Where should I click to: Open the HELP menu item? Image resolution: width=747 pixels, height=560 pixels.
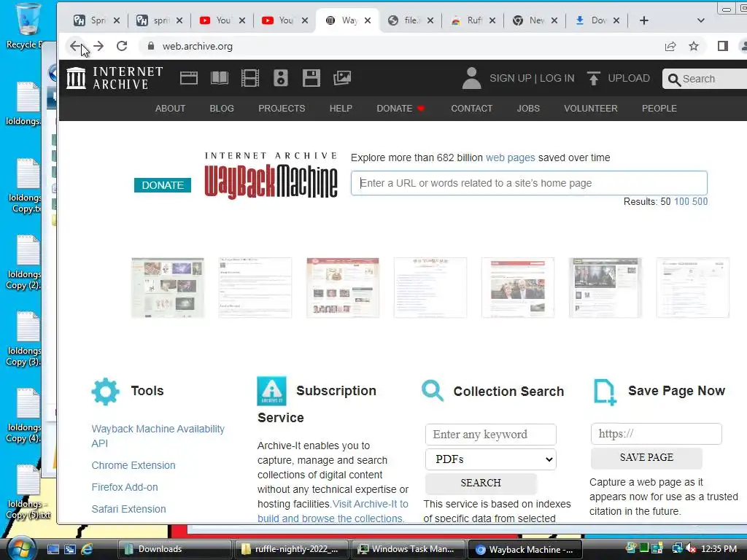[x=341, y=109]
